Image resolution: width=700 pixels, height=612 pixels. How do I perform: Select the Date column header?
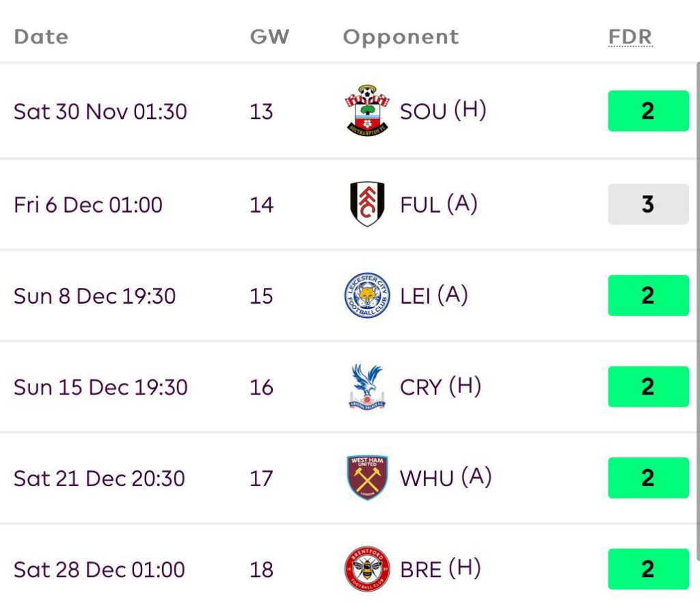click(41, 36)
